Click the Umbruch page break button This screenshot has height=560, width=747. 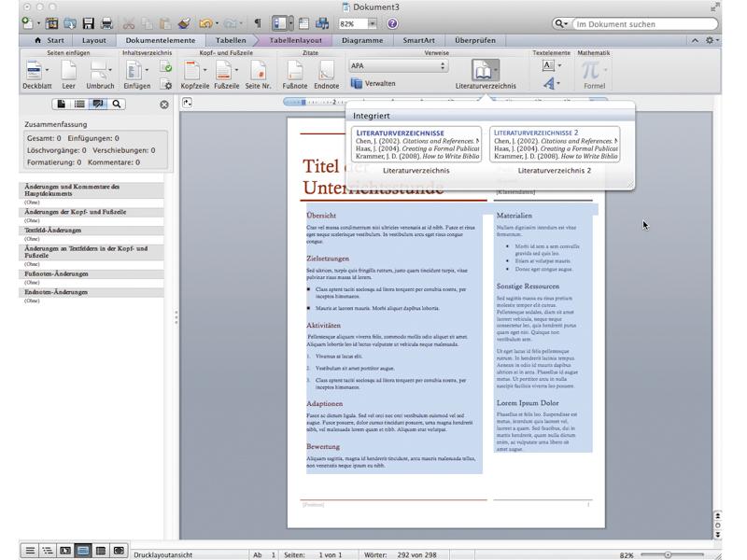[100, 75]
